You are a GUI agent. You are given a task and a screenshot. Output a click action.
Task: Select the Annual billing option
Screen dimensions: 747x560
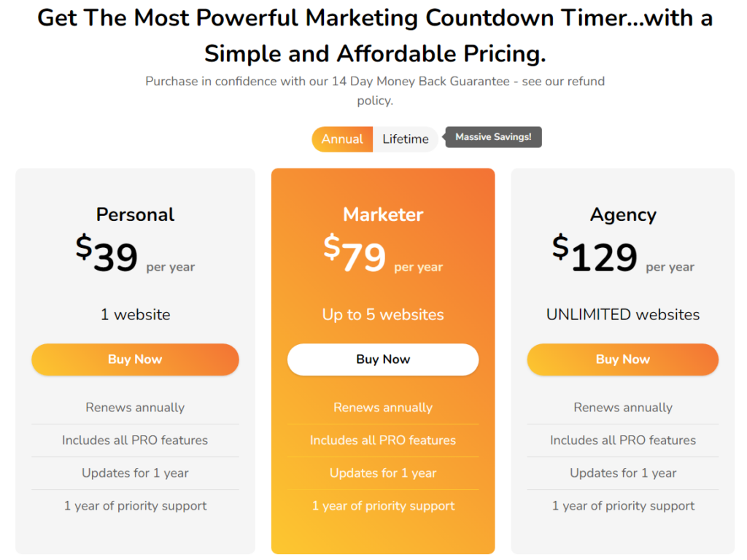[342, 139]
